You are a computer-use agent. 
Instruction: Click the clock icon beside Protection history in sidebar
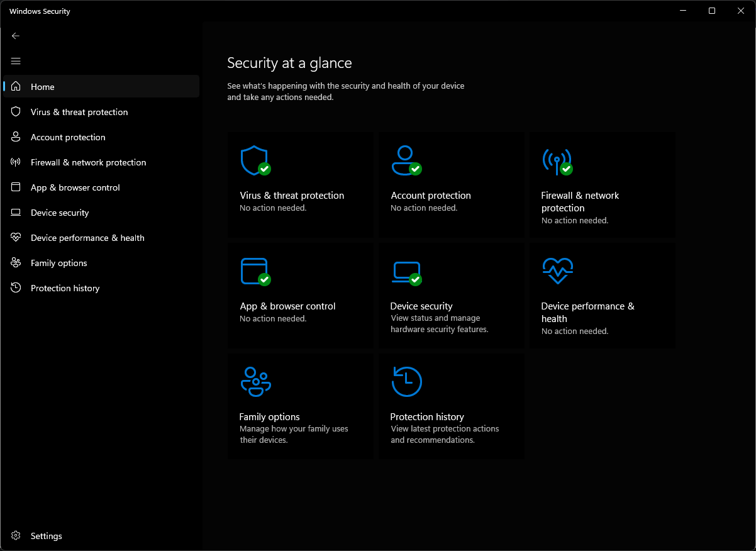click(x=16, y=288)
